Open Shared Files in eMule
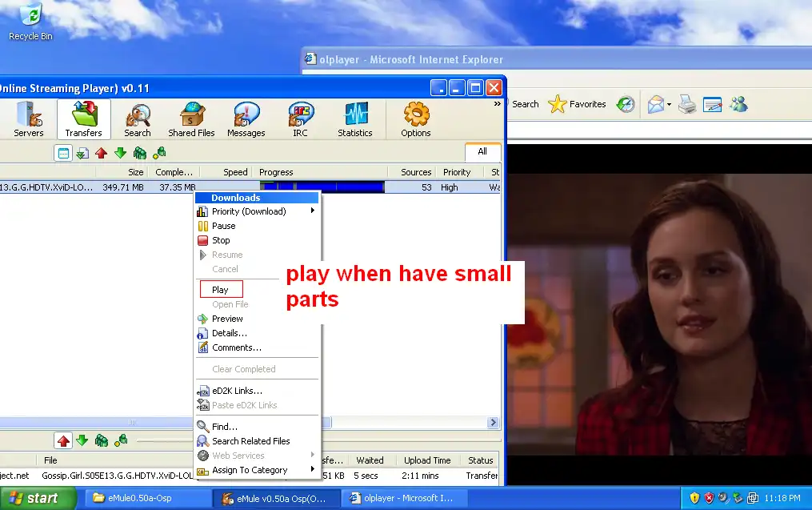The image size is (812, 510). (191, 120)
